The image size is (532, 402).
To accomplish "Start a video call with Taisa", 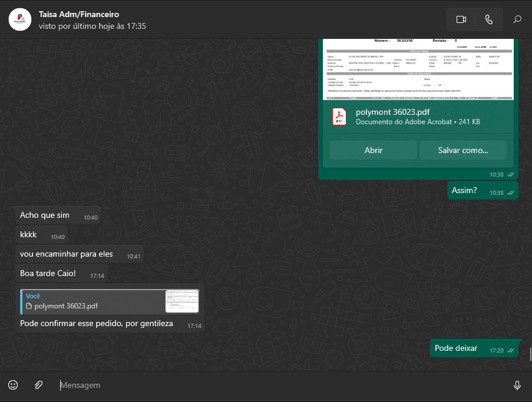I will click(461, 19).
